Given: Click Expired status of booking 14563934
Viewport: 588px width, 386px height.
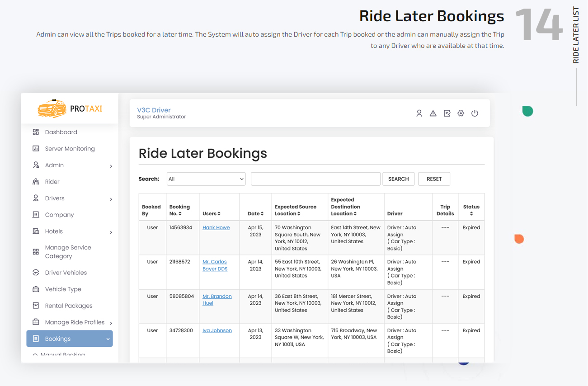Looking at the screenshot, I should [471, 227].
